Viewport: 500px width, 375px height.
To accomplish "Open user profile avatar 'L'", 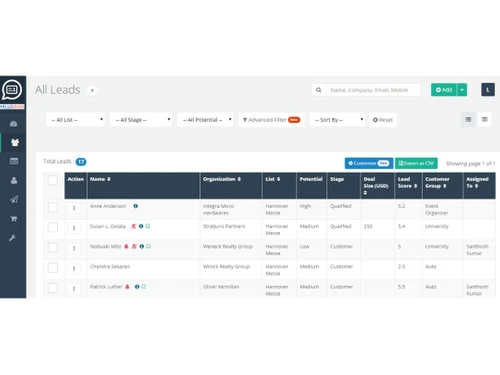I will [x=488, y=90].
